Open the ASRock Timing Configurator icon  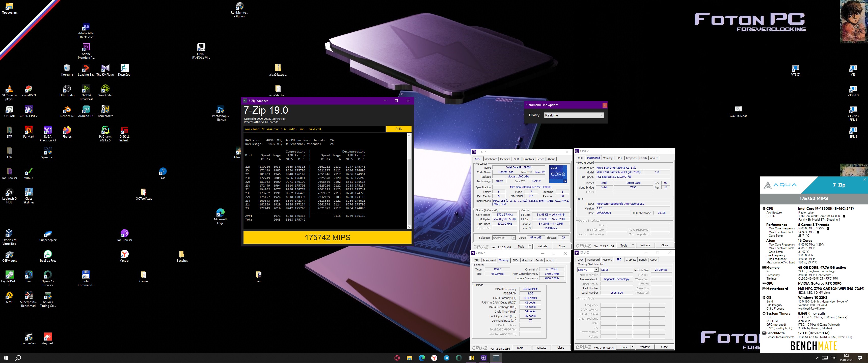pyautogui.click(x=48, y=299)
